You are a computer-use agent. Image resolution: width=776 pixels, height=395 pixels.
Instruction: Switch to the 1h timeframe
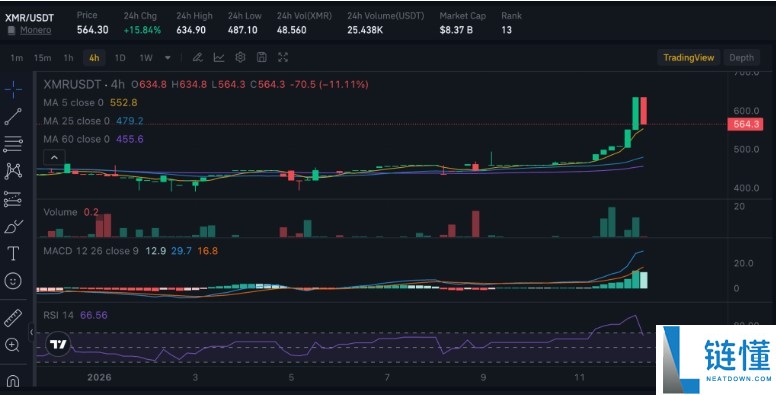(x=68, y=58)
